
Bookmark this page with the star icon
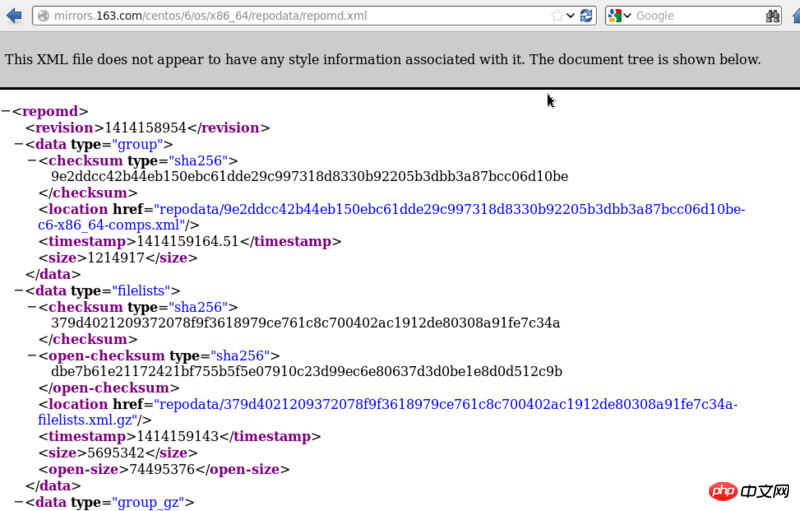tap(557, 16)
